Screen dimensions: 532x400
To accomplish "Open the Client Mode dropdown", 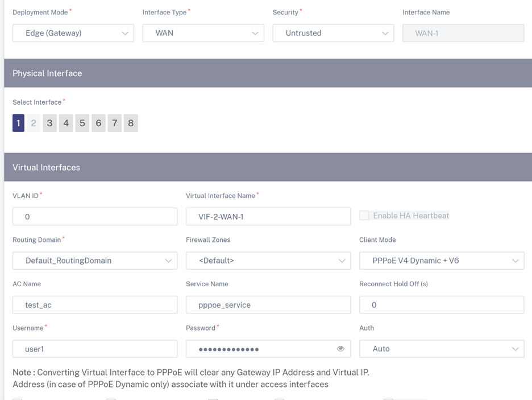I will click(x=442, y=261).
